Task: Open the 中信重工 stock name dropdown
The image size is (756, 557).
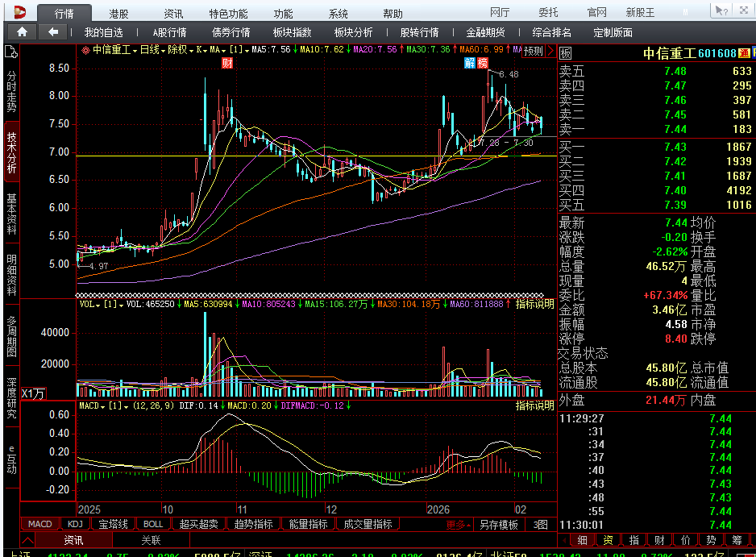Action: (114, 50)
